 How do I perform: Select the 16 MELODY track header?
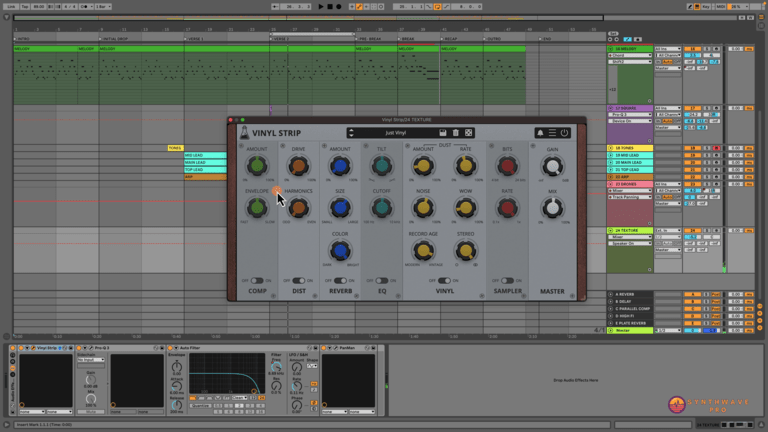click(630, 49)
